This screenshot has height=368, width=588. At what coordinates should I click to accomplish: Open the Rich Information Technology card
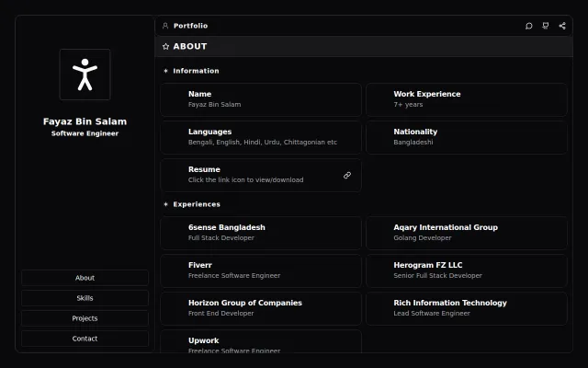point(467,309)
